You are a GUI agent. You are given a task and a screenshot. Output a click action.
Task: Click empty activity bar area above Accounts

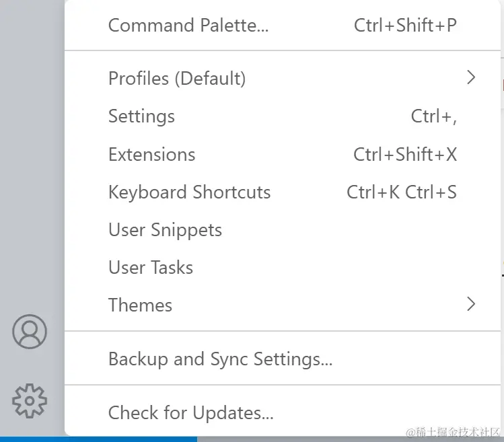[31, 168]
